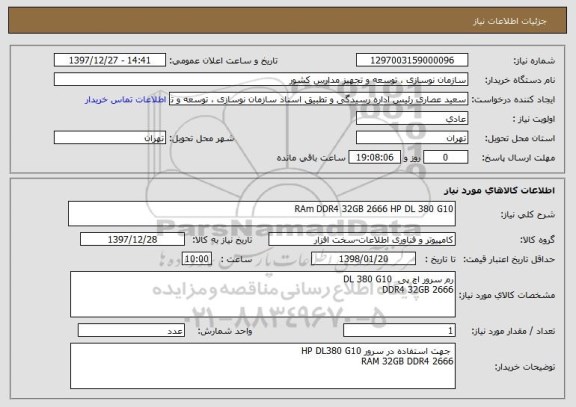The width and height of the screenshot is (576, 407).
Task: Click the شرح کلی نیاز label
Action: pyautogui.click(x=528, y=215)
